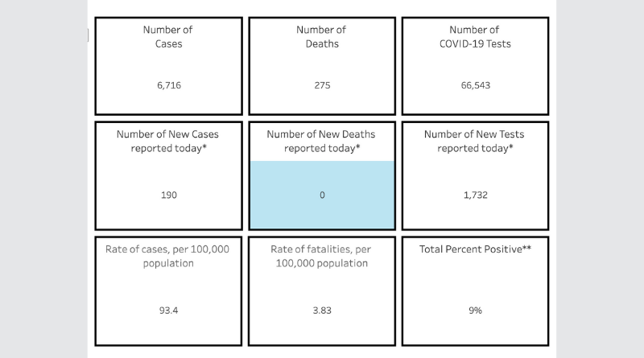Select the 93.4 case rate value
Image resolution: width=644 pixels, height=358 pixels.
click(x=168, y=310)
